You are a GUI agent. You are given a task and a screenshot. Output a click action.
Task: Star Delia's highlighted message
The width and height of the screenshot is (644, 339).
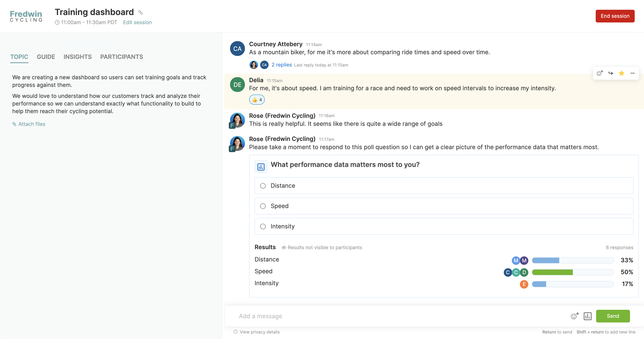point(622,73)
